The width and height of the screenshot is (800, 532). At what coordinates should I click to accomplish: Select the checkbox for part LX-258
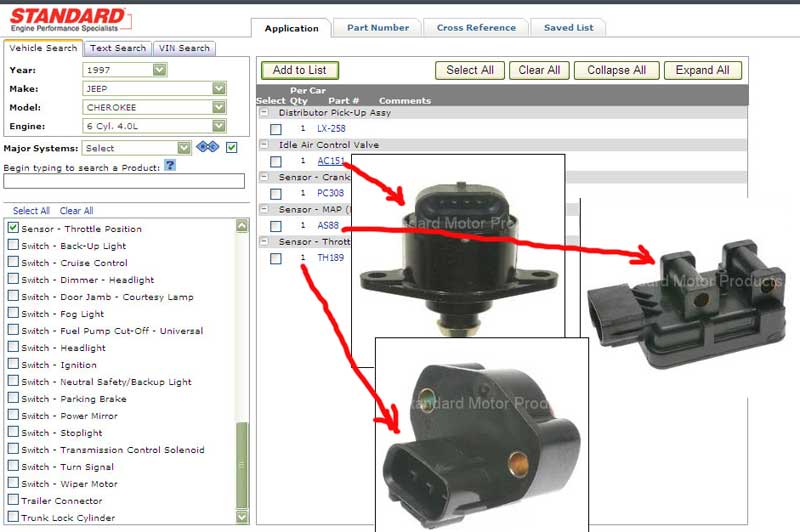pos(276,129)
